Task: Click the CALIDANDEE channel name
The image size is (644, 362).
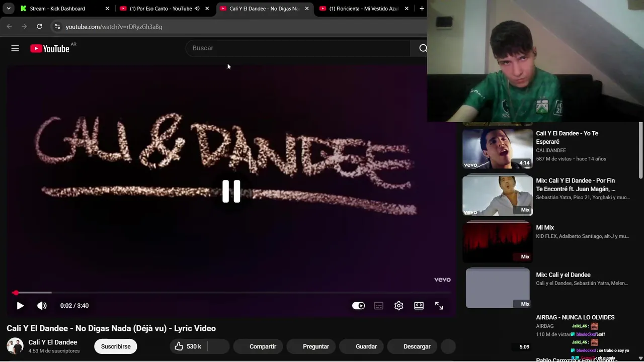Action: pos(551,150)
